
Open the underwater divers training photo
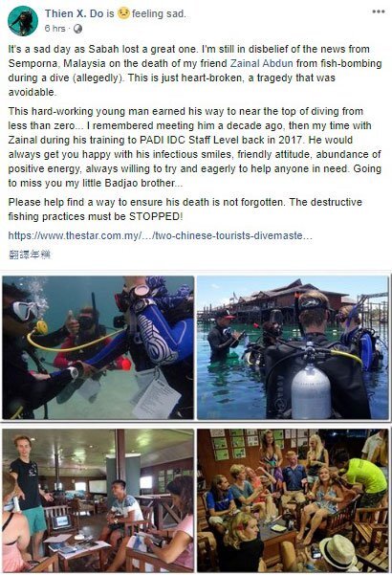coord(98,347)
